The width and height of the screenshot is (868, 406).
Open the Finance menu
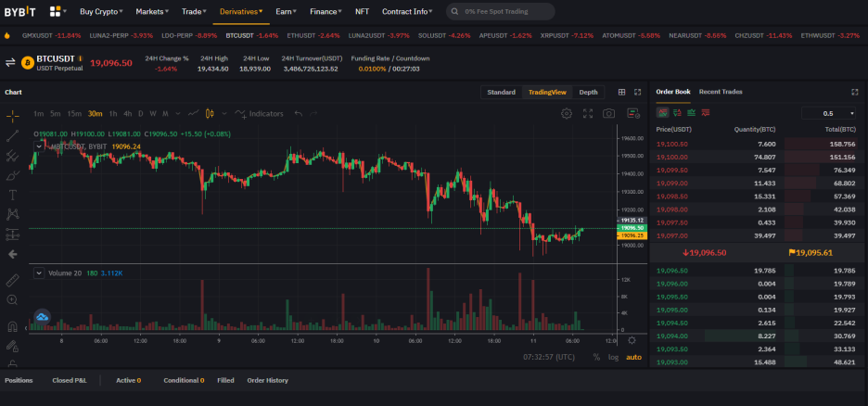coord(325,11)
